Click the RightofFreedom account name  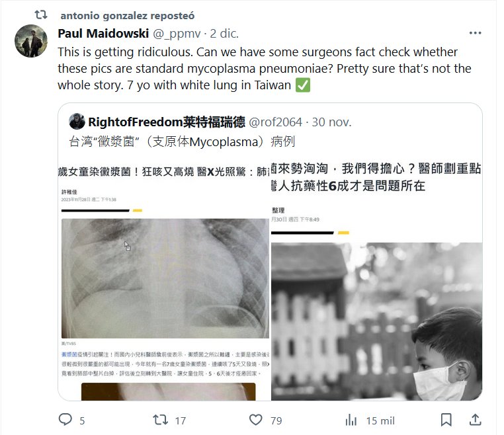tap(167, 122)
